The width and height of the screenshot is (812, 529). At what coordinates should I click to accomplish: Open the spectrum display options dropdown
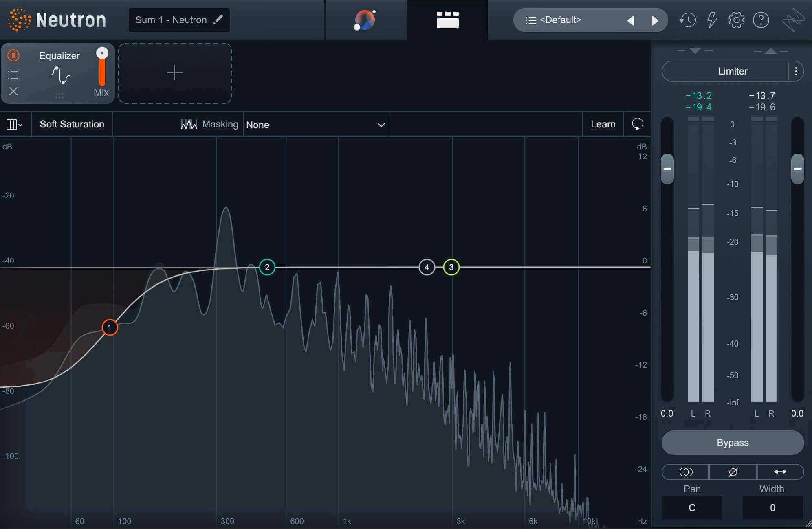[14, 124]
